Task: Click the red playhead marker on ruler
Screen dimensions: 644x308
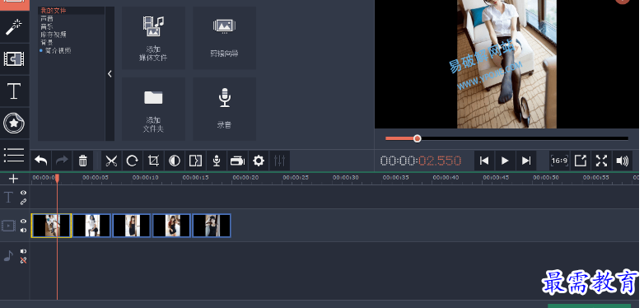Action: tap(57, 178)
